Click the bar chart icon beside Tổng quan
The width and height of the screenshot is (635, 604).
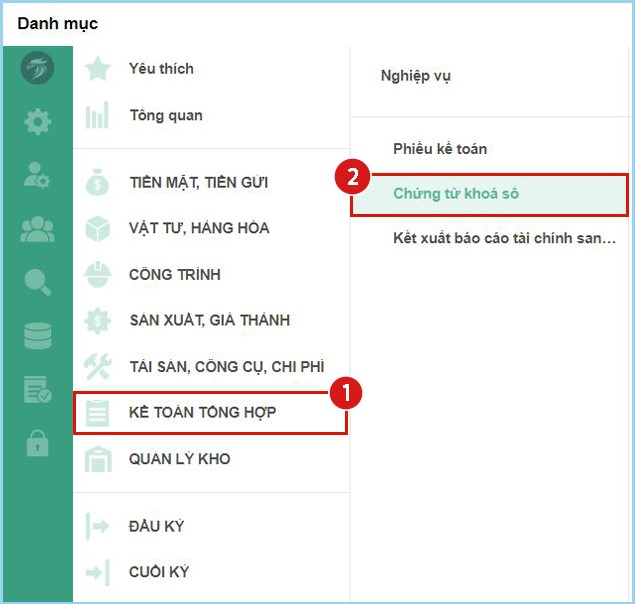pos(97,116)
